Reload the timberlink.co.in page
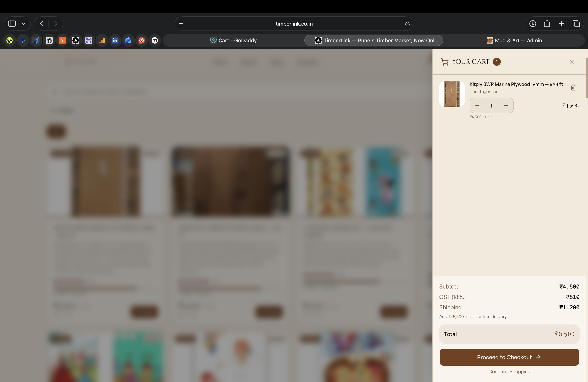Screen dimensions: 588x382 click(407, 24)
